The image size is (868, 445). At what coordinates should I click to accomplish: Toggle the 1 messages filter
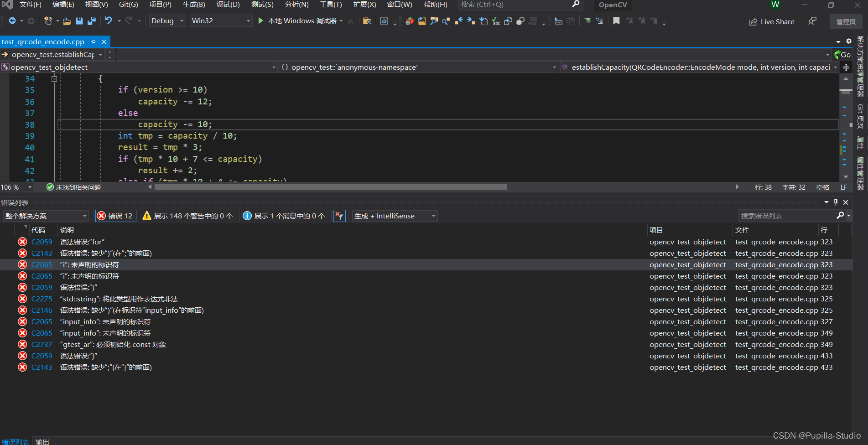pos(284,216)
